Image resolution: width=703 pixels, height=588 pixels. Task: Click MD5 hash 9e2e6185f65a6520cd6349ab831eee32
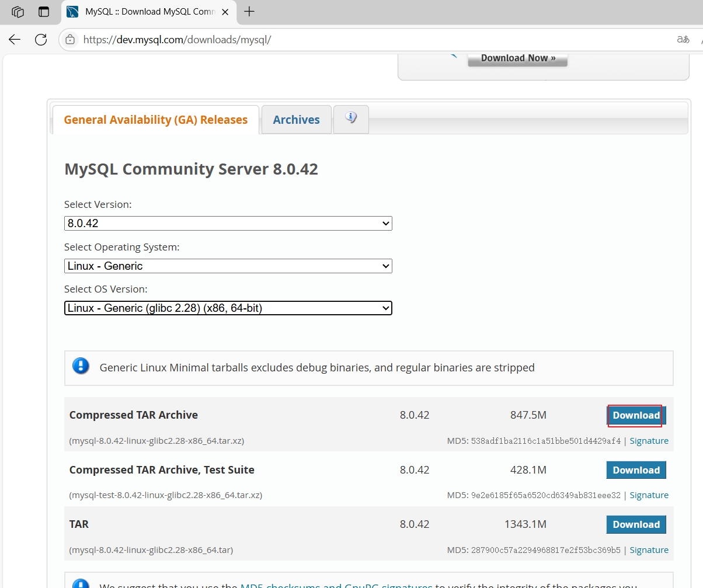click(x=546, y=495)
